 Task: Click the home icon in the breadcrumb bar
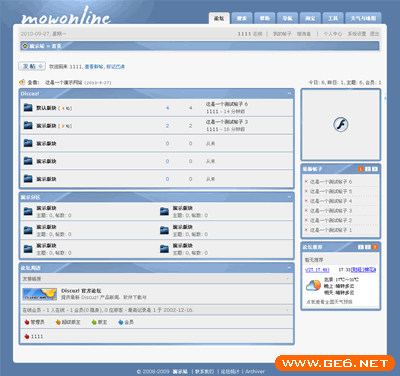click(25, 46)
